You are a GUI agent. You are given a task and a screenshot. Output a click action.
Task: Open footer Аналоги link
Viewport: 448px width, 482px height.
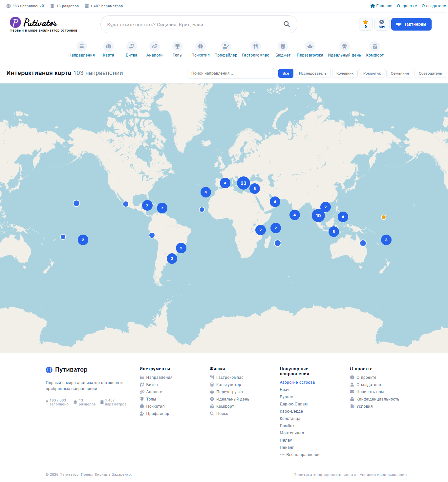pyautogui.click(x=151, y=392)
